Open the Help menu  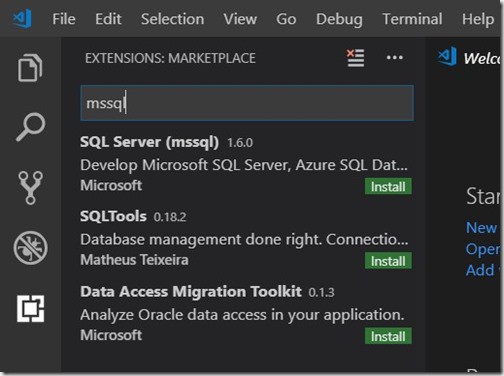click(478, 20)
